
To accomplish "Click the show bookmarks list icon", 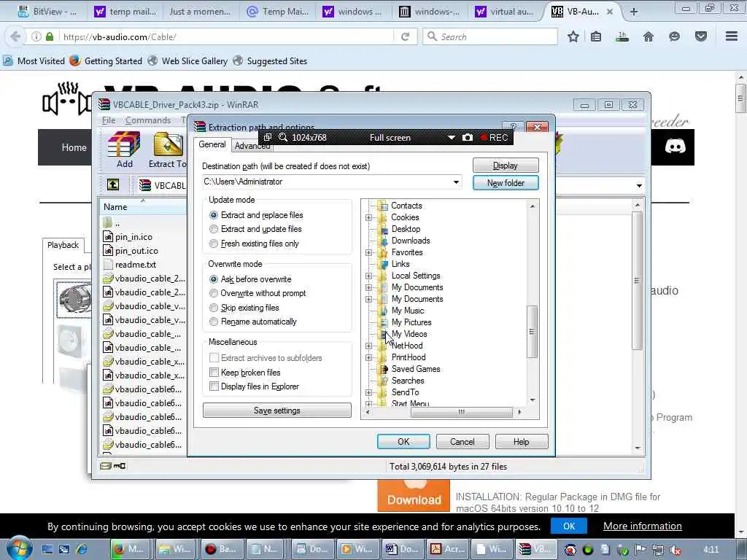I will pyautogui.click(x=596, y=36).
